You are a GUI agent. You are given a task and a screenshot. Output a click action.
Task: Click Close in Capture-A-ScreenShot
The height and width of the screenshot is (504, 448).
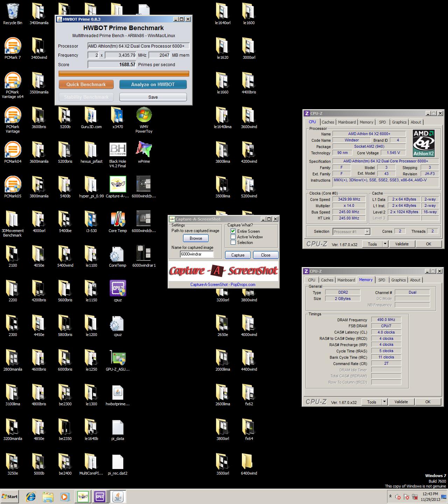click(266, 255)
